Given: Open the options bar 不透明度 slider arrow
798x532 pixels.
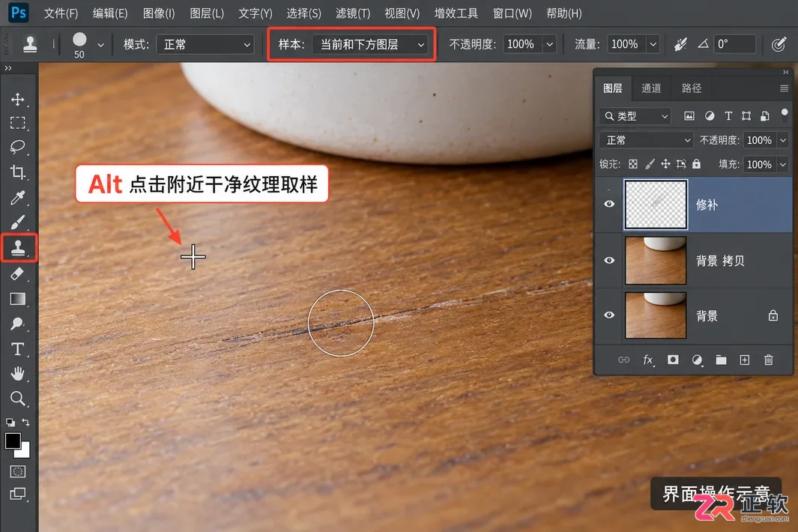Looking at the screenshot, I should pyautogui.click(x=550, y=44).
